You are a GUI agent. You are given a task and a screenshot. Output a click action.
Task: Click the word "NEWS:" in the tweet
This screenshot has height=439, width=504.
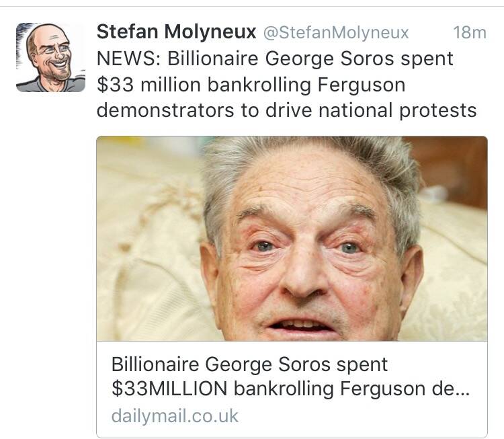[x=128, y=58]
